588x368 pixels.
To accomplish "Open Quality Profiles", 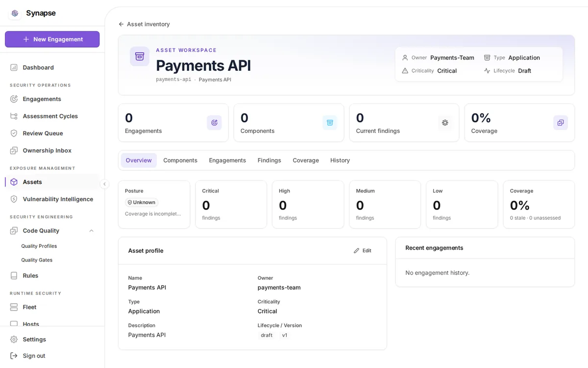I will click(x=39, y=246).
